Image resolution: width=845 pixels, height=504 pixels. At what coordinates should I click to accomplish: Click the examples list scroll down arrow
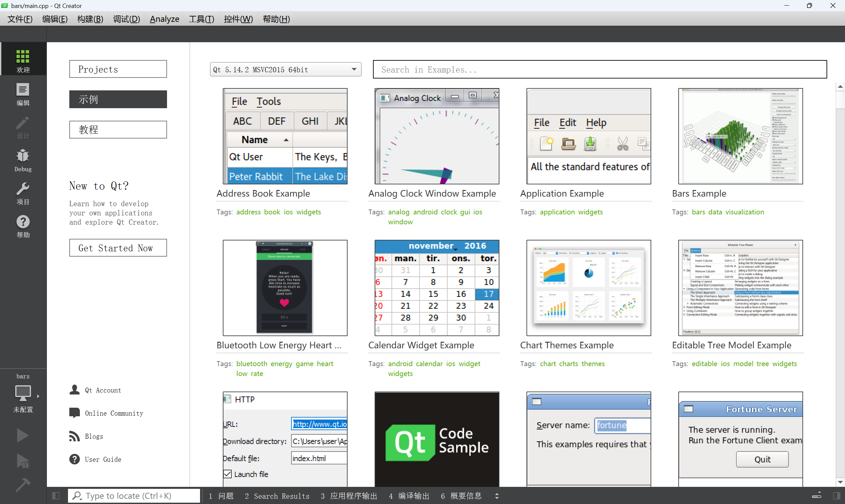(840, 482)
